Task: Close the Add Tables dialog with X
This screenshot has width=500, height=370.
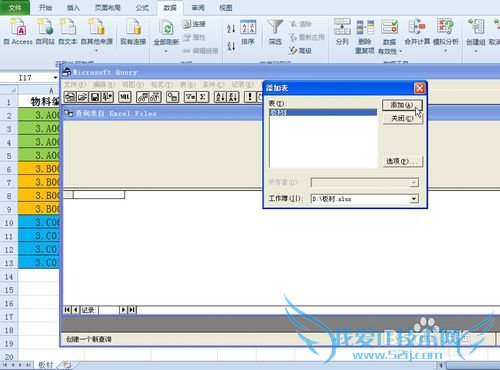Action: [419, 88]
